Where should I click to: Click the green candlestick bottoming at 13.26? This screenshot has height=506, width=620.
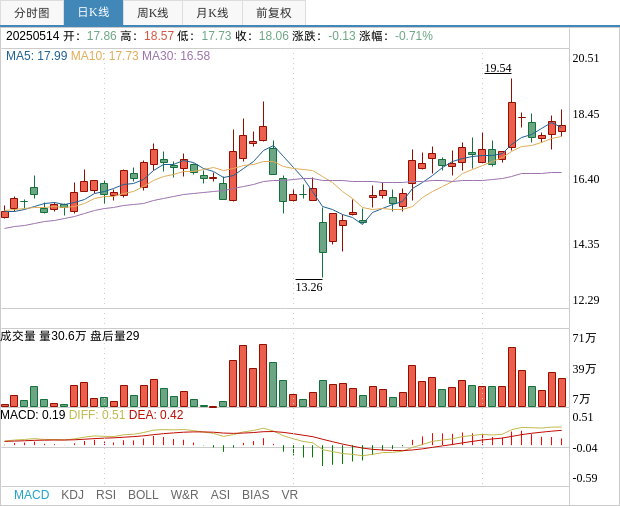pyautogui.click(x=323, y=237)
